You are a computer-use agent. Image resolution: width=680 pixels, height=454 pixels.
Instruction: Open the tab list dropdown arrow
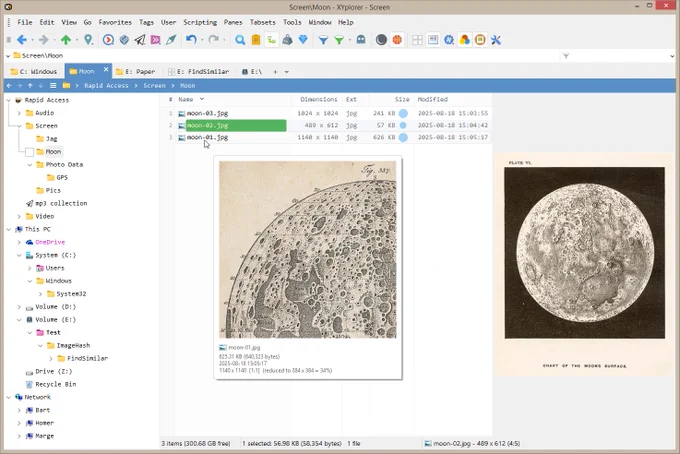coord(287,72)
